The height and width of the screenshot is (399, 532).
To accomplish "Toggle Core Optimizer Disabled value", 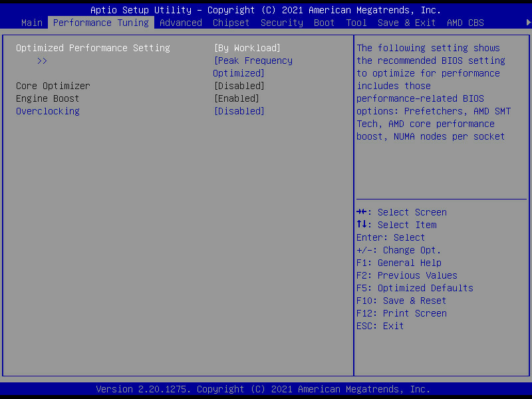I will click(239, 86).
